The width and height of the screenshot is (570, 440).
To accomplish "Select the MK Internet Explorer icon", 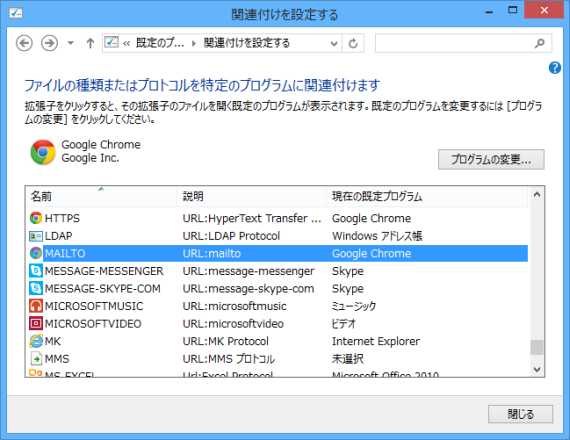I will click(x=36, y=341).
